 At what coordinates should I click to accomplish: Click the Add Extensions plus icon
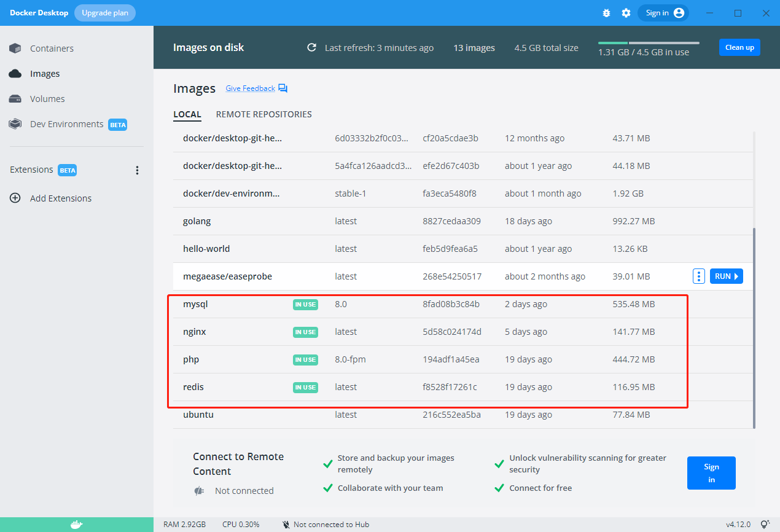pos(15,198)
